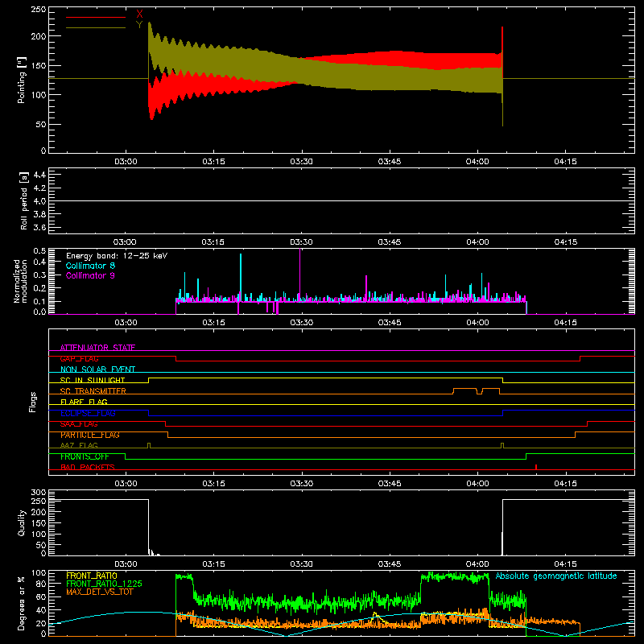Click 04:00 time label under modulation plot
Viewport: 644px width, 644px height.
pyautogui.click(x=477, y=323)
